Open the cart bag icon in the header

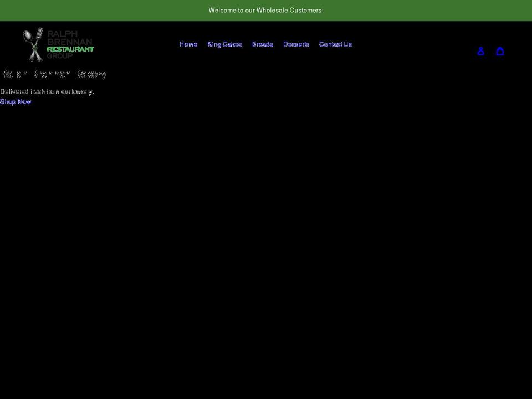(x=500, y=50)
